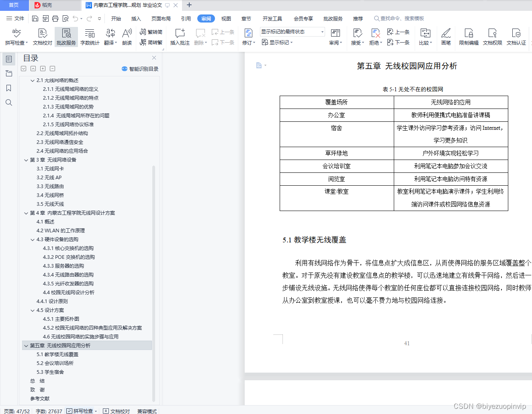Switch to the Developer Tools (开发工具) tab
This screenshot has height=414, width=532.
pos(272,18)
